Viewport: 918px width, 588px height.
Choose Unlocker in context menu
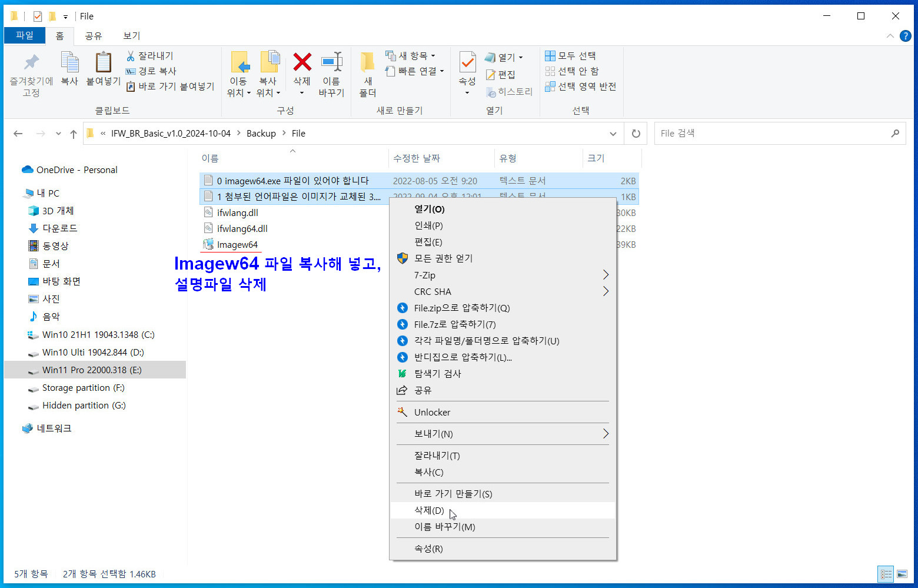503,413
